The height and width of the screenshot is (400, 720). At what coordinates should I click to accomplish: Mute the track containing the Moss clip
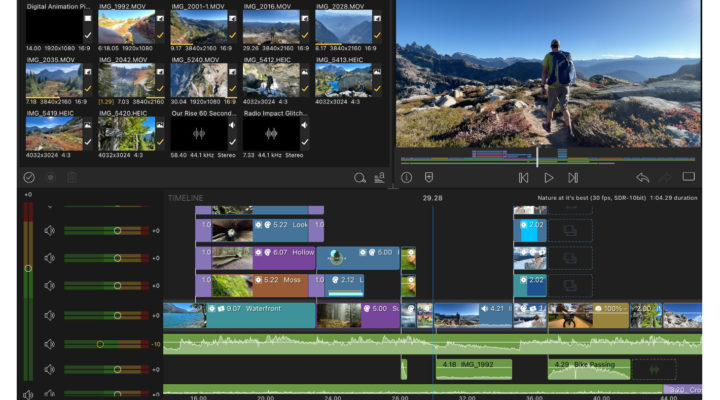[x=50, y=286]
